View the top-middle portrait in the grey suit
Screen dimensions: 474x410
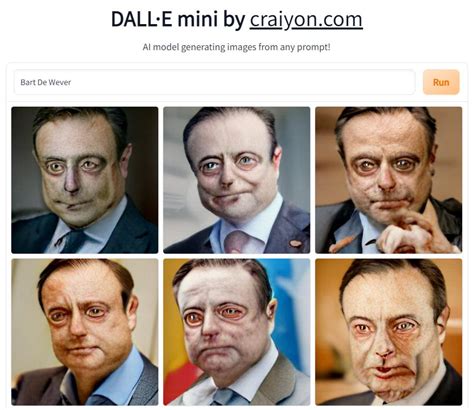pyautogui.click(x=237, y=180)
